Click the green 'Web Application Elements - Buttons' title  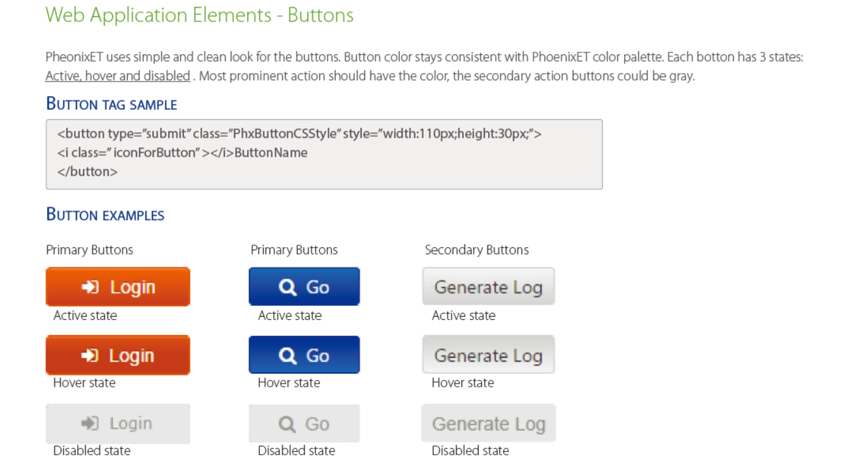click(x=198, y=15)
